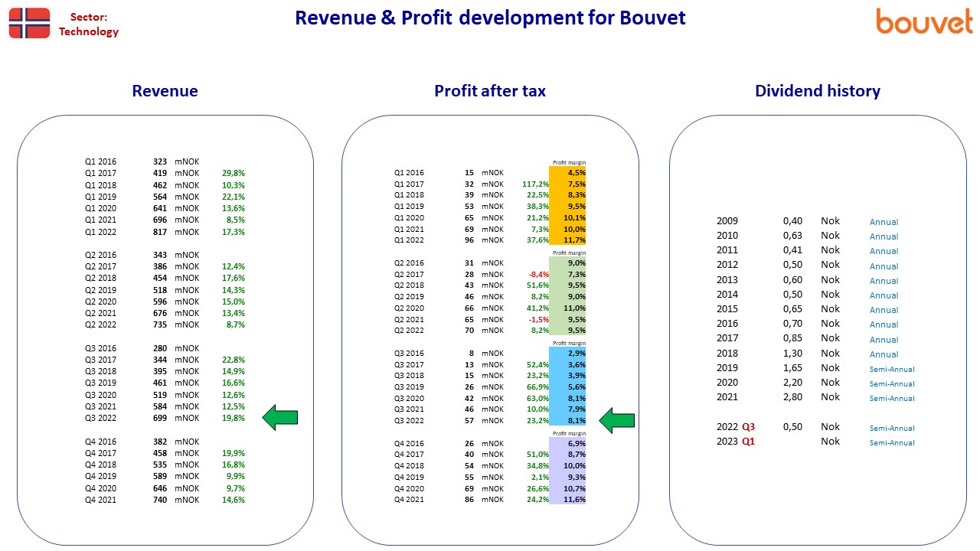Select Q3 2020 profit growth 63,0%

click(537, 398)
